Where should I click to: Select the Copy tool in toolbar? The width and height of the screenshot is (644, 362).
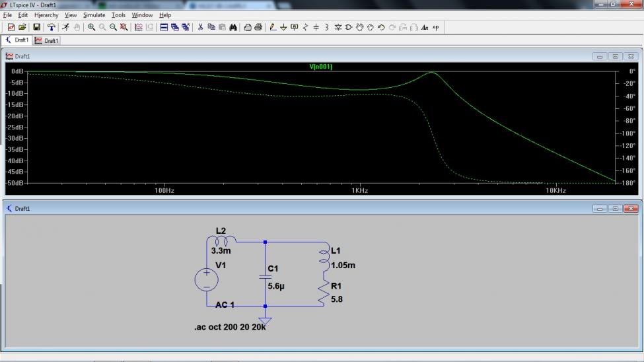pyautogui.click(x=211, y=28)
